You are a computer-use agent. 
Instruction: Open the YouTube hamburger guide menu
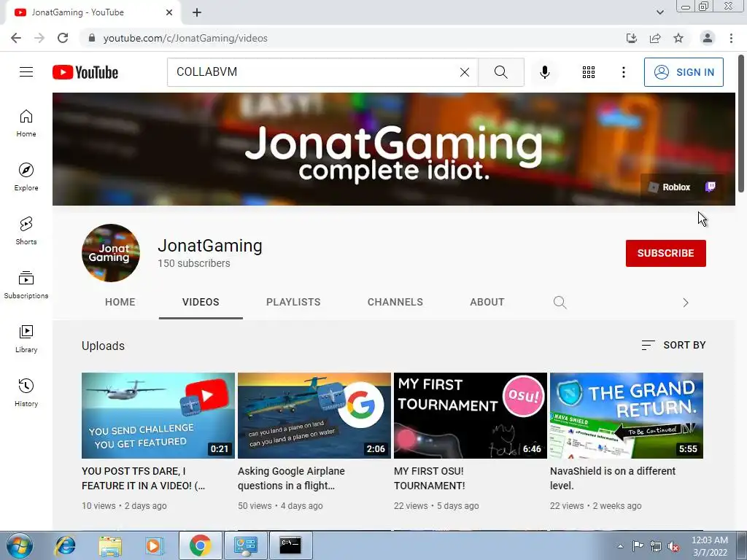pos(26,72)
